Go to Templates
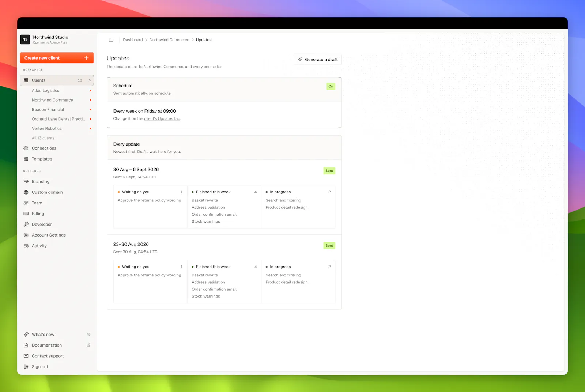The image size is (585, 392). coord(57,159)
